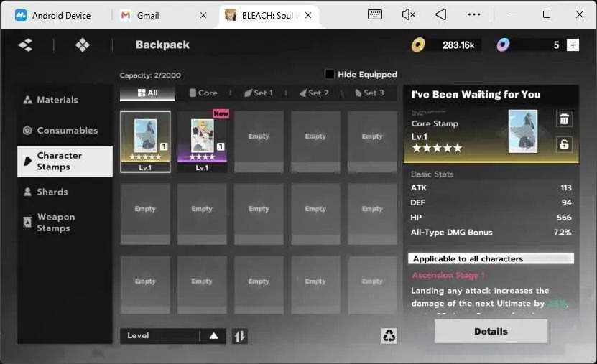Select the four-star stamp marked New
597x364 pixels.
(x=202, y=141)
